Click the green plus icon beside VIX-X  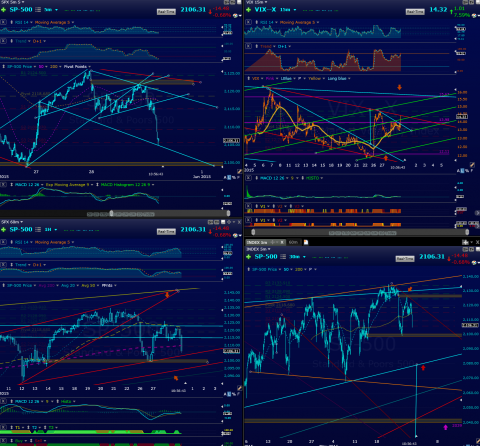pos(248,10)
